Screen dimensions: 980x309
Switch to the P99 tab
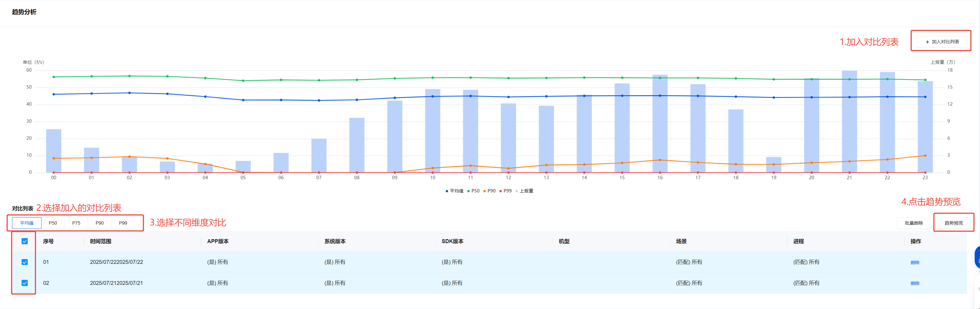[123, 223]
